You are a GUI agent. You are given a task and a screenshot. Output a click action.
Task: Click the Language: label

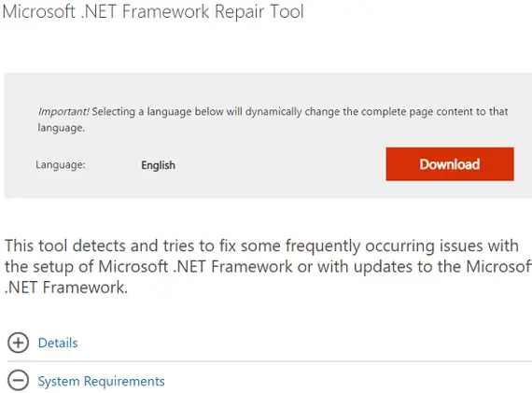click(61, 165)
